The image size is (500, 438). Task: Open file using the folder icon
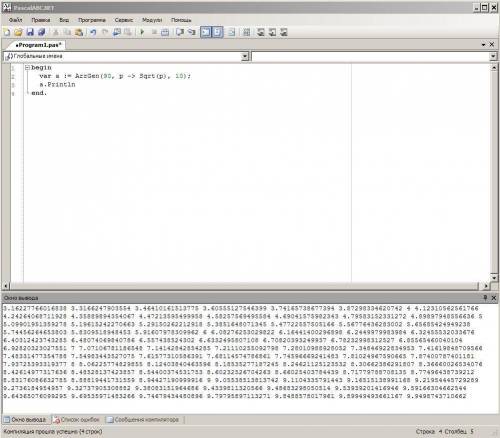[x=18, y=32]
